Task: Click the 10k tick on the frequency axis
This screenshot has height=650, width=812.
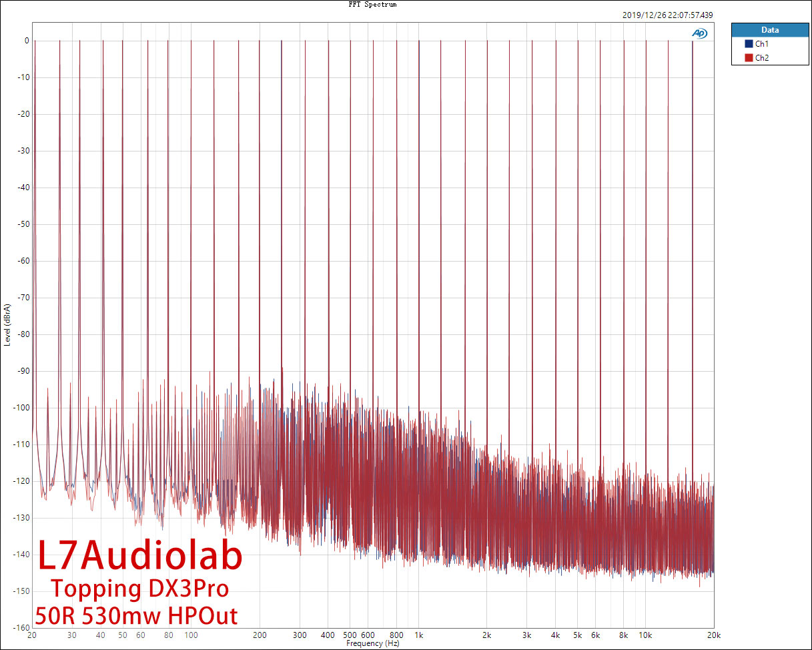Action: [646, 635]
